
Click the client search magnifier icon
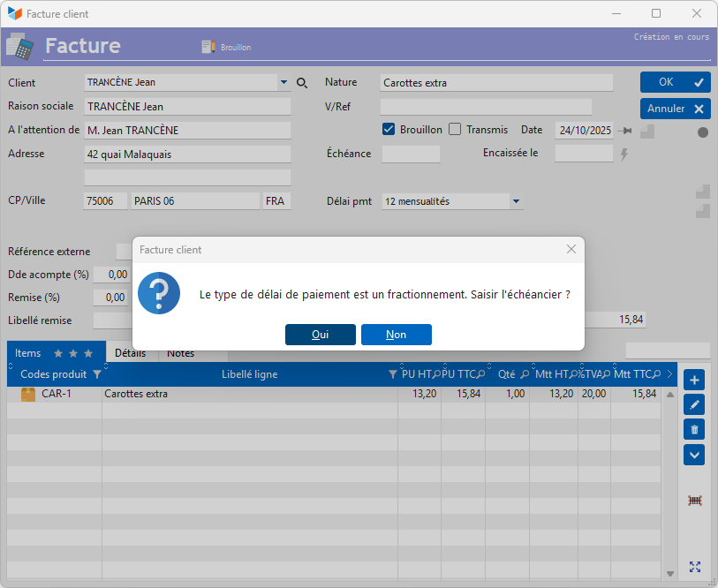coord(302,83)
